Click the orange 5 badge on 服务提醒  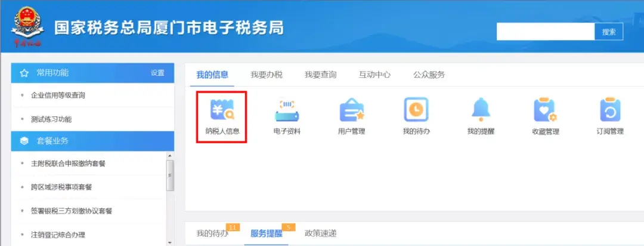(289, 227)
